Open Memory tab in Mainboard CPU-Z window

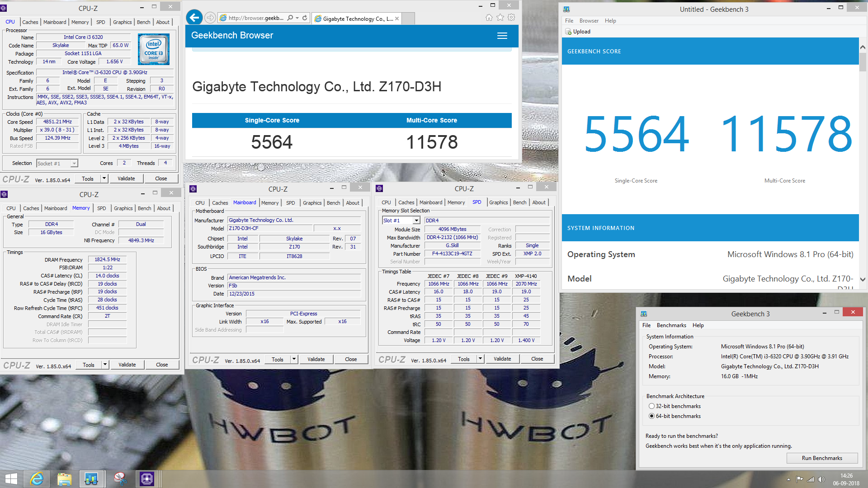coord(270,203)
